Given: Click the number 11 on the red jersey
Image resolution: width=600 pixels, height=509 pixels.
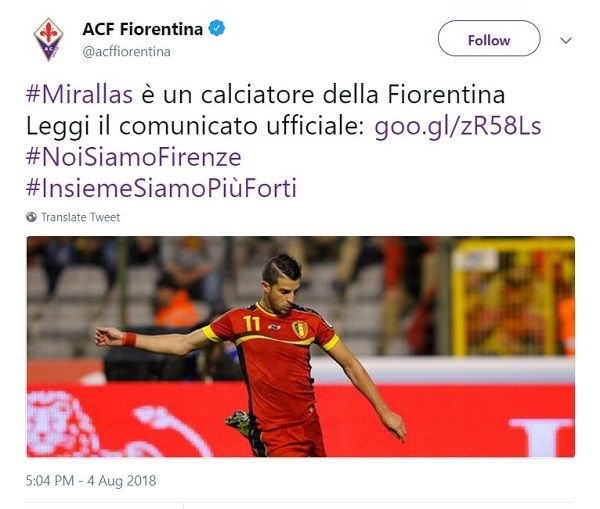Looking at the screenshot, I should pos(251,323).
